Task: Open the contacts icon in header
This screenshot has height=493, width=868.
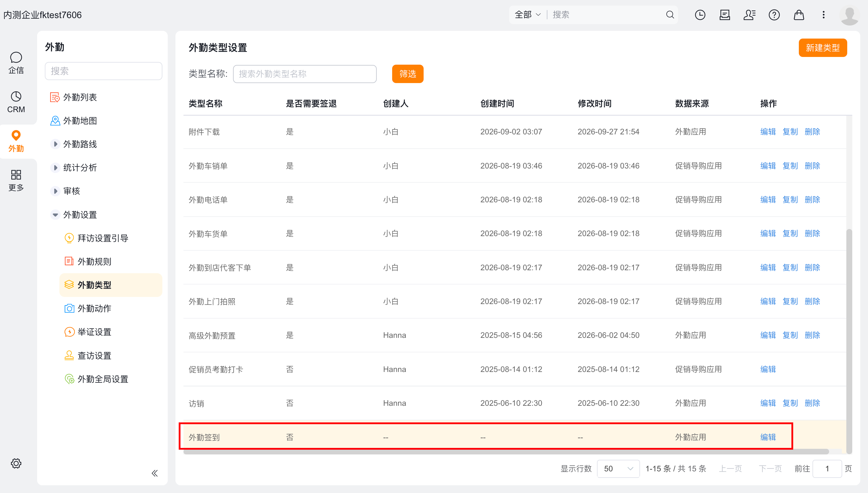Action: (x=749, y=15)
